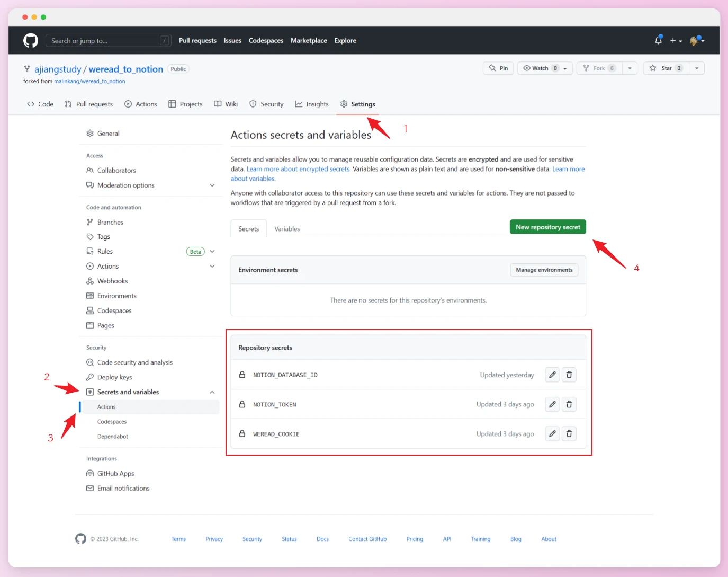Open Explore in the top navigation
The height and width of the screenshot is (577, 728).
pos(345,41)
